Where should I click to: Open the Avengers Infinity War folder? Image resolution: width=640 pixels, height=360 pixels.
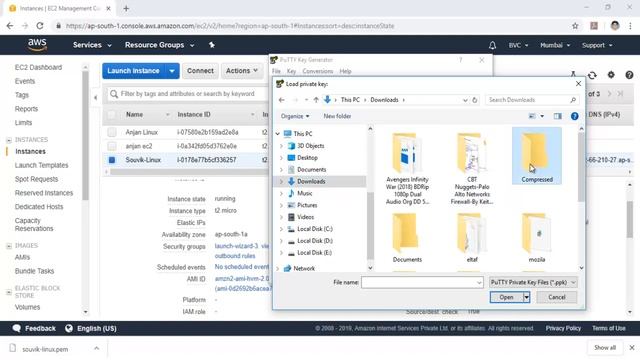407,168
